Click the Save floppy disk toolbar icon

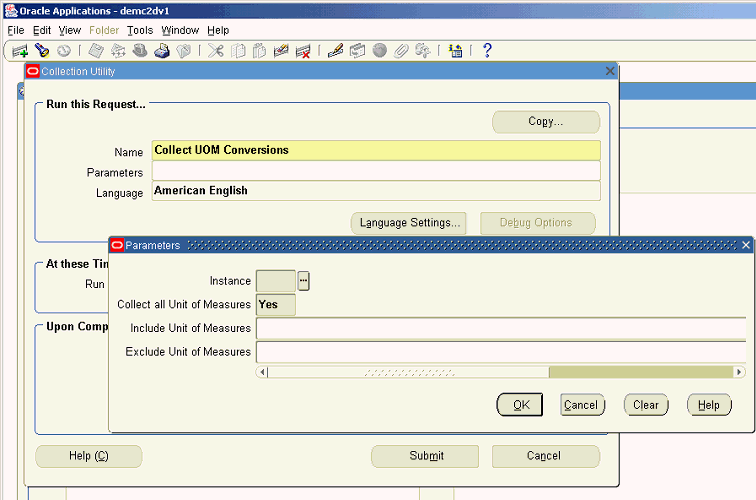click(x=96, y=51)
